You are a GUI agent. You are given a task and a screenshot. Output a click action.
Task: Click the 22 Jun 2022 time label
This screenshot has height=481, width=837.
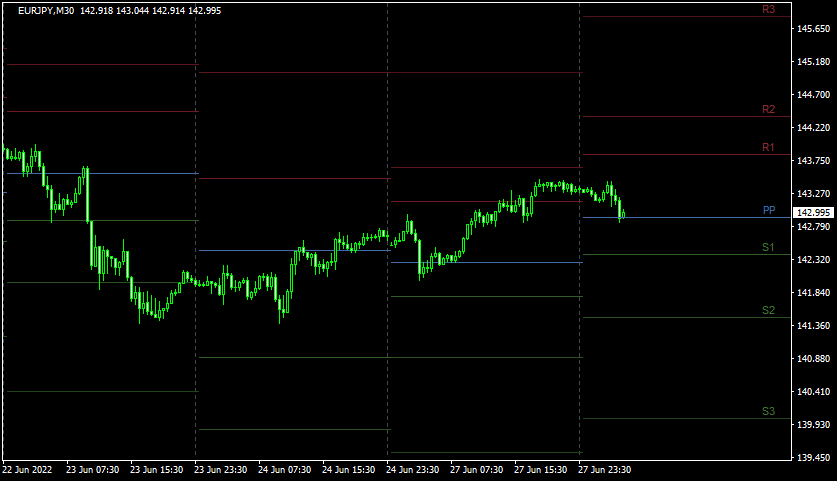pyautogui.click(x=27, y=470)
